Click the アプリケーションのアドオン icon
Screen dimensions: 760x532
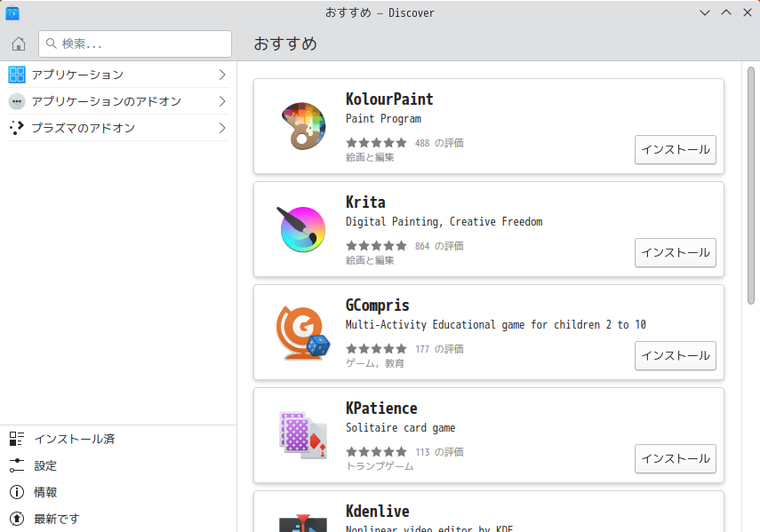pyautogui.click(x=16, y=102)
